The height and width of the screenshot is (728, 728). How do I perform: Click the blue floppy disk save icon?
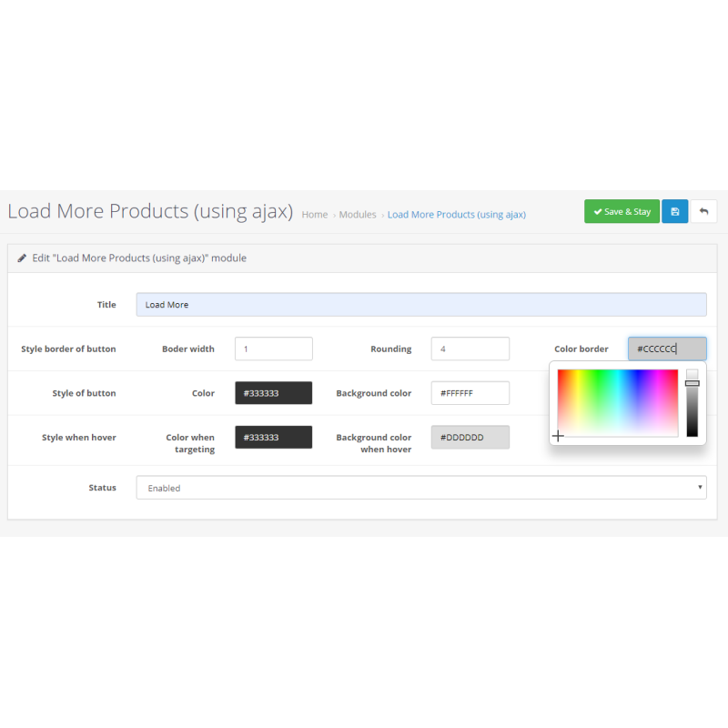674,211
